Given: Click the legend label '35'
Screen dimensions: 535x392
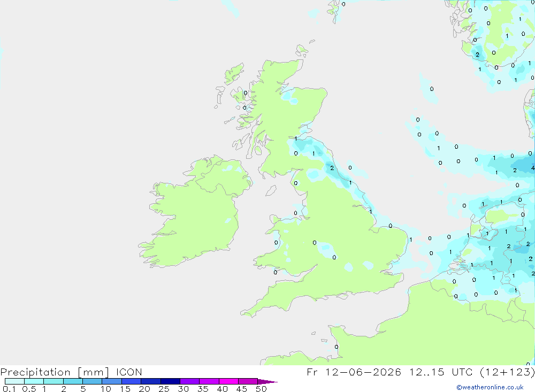Looking at the screenshot, I should click(x=203, y=389).
